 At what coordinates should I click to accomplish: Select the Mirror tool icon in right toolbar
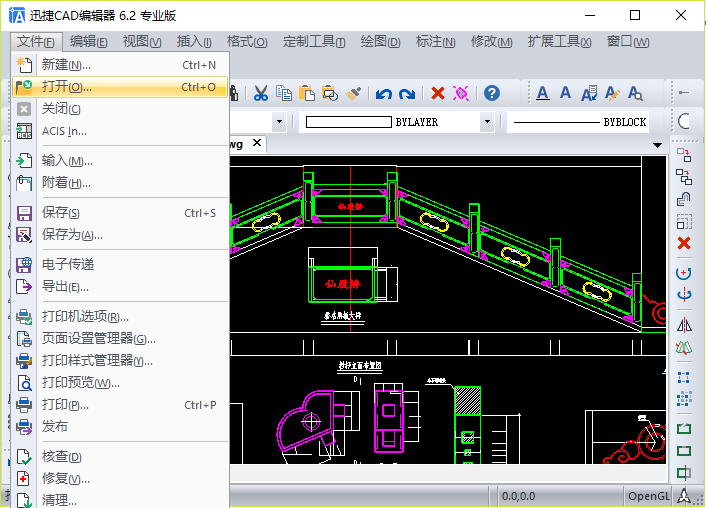[x=684, y=325]
